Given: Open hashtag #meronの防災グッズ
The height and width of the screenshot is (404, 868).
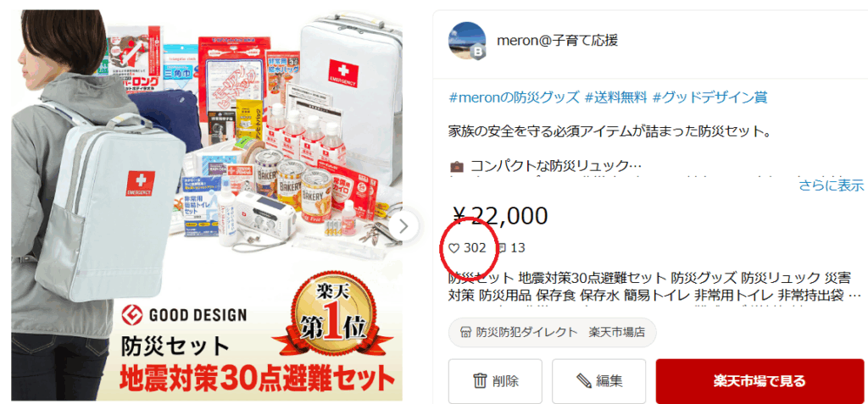Looking at the screenshot, I should [x=513, y=98].
